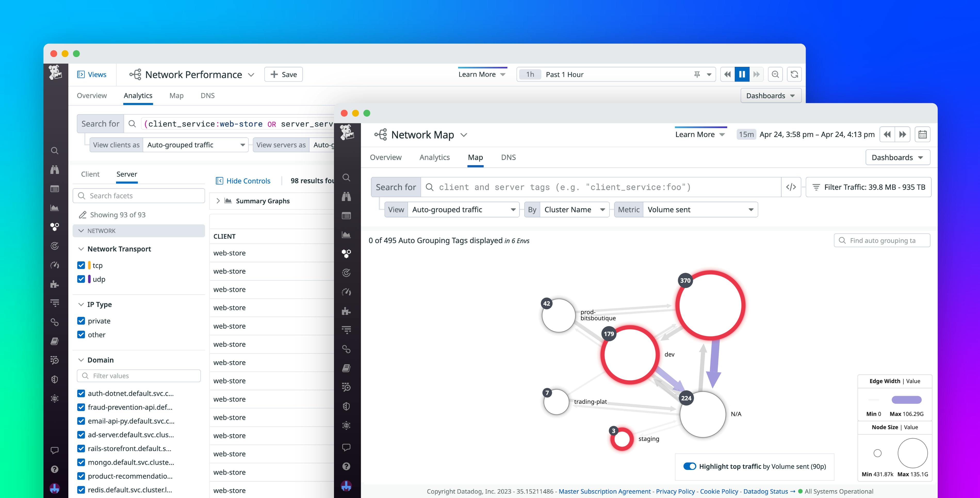980x498 pixels.
Task: Select the Client tab in the facets panel
Action: coord(90,174)
